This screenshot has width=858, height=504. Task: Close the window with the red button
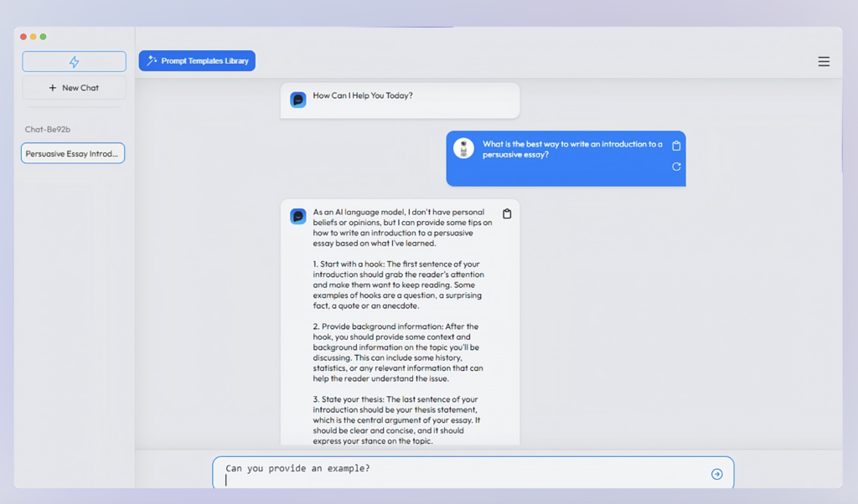23,37
